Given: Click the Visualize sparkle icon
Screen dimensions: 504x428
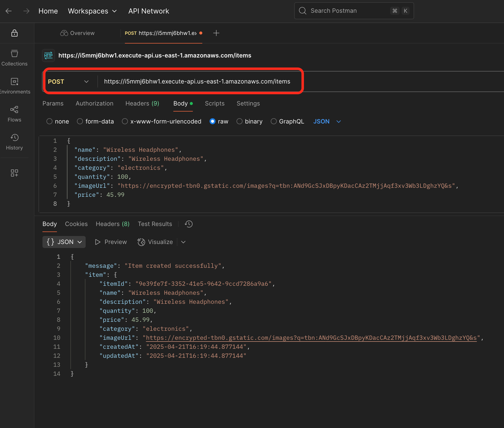Looking at the screenshot, I should pos(141,242).
